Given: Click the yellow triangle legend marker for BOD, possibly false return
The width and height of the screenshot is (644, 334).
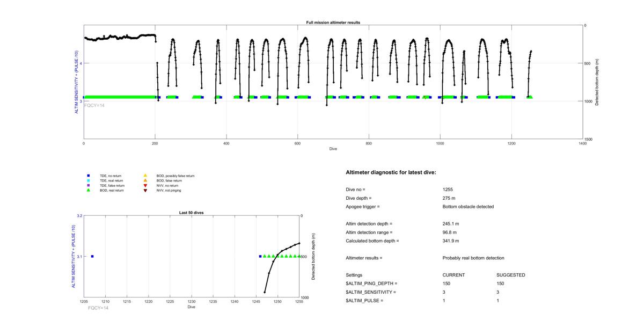Looking at the screenshot, I should point(145,176).
